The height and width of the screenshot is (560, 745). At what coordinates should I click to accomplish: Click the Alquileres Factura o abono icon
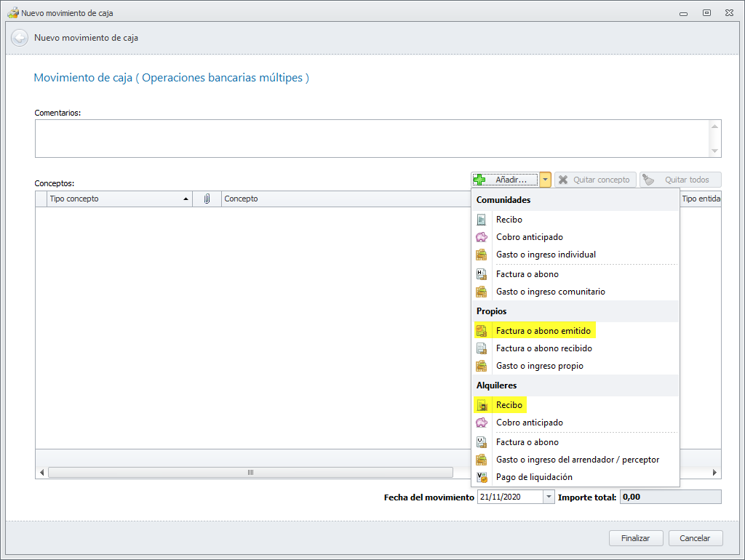tap(482, 442)
